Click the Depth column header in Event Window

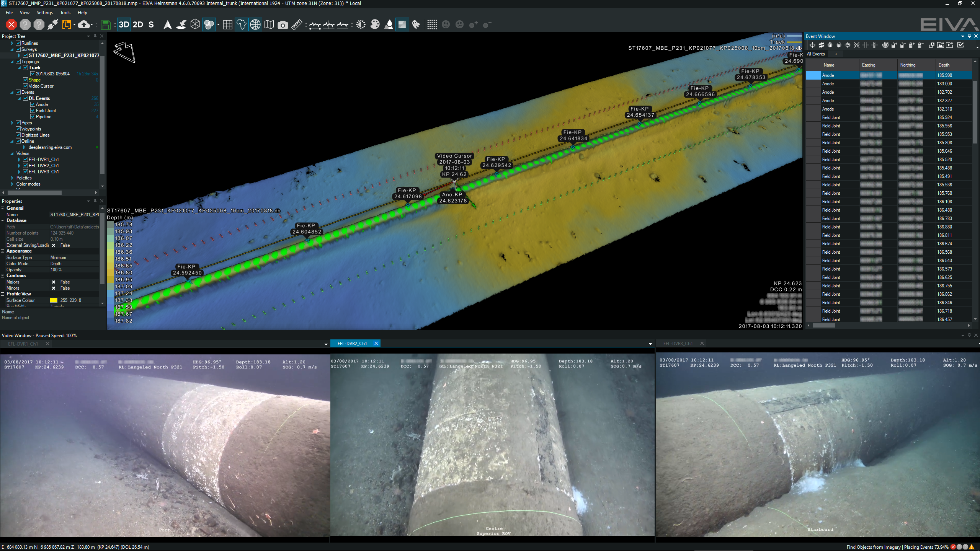pyautogui.click(x=944, y=65)
